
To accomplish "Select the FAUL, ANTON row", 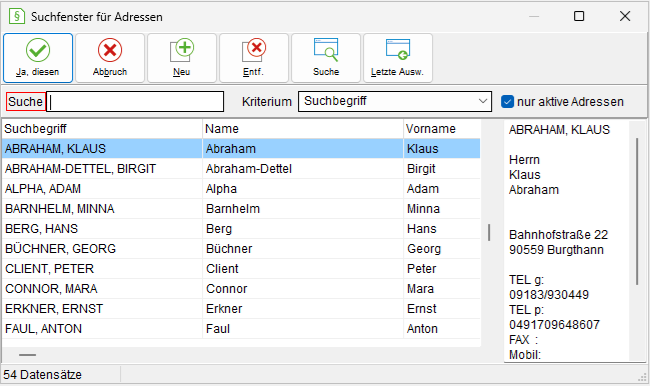I will point(241,329).
